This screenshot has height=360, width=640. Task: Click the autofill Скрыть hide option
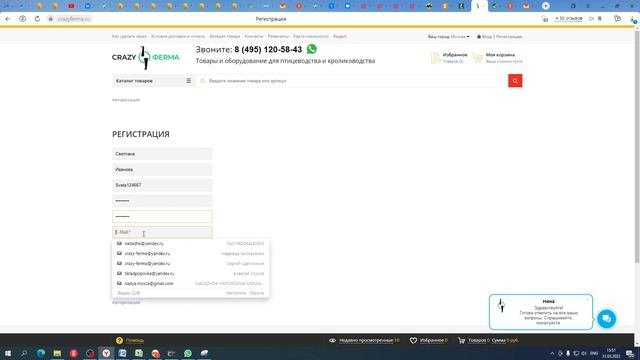257,293
